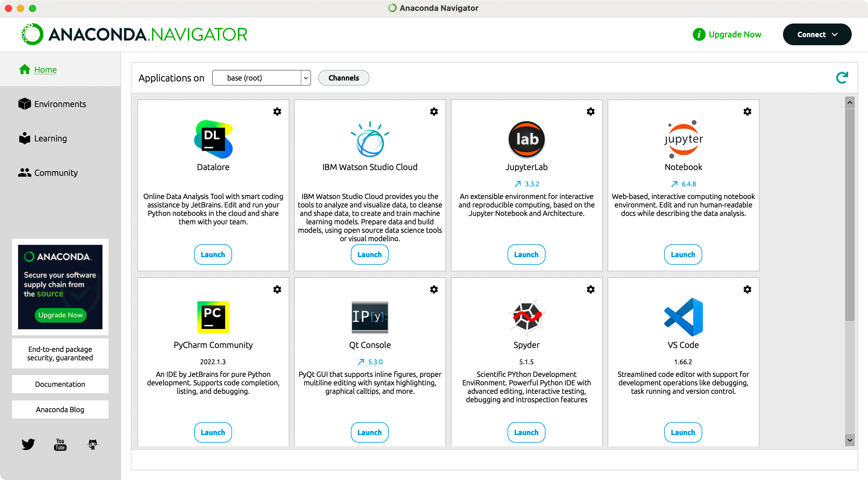
Task: Click the Anaconda secure software ad banner
Action: 60,287
